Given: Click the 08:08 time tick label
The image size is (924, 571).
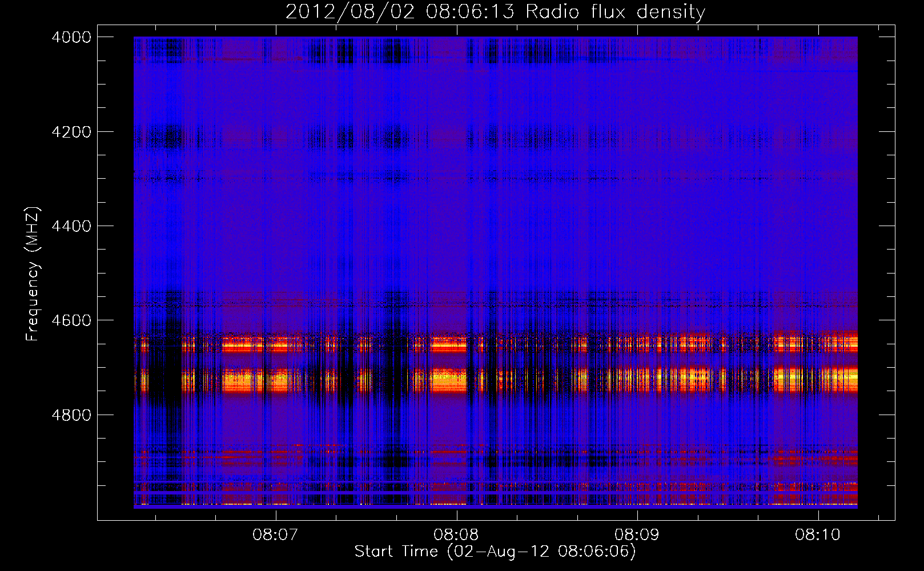Looking at the screenshot, I should [456, 534].
